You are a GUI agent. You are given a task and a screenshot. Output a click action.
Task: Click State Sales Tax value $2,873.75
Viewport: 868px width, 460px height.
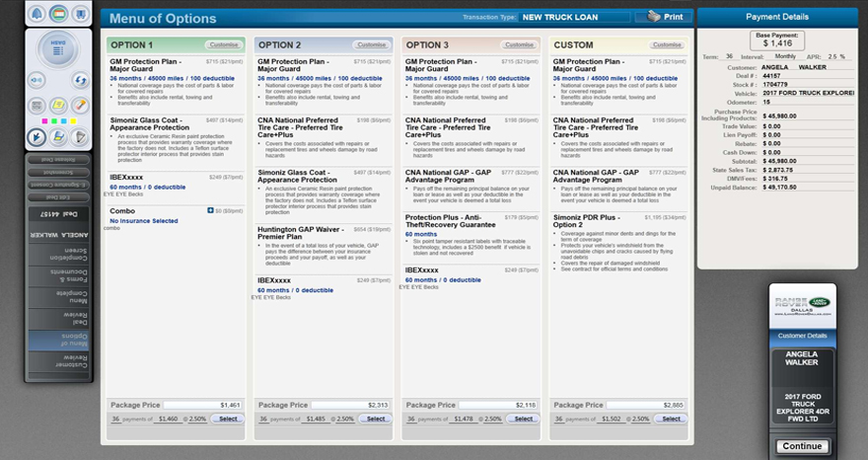777,170
